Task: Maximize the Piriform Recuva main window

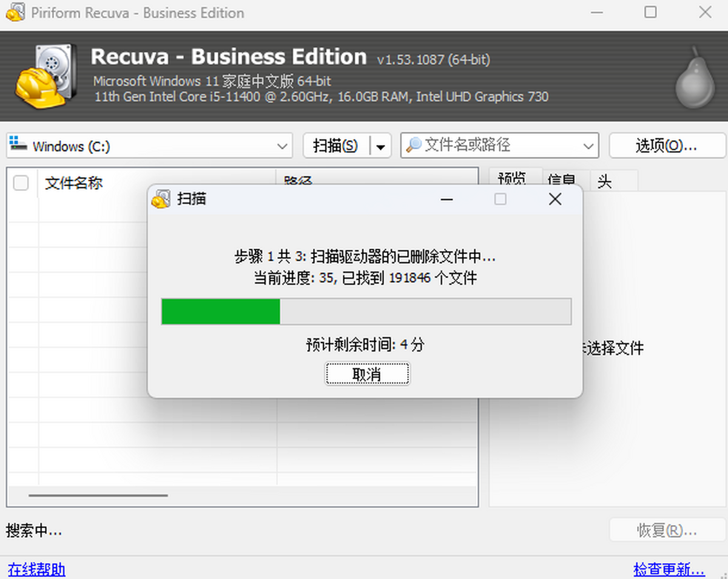Action: (650, 13)
